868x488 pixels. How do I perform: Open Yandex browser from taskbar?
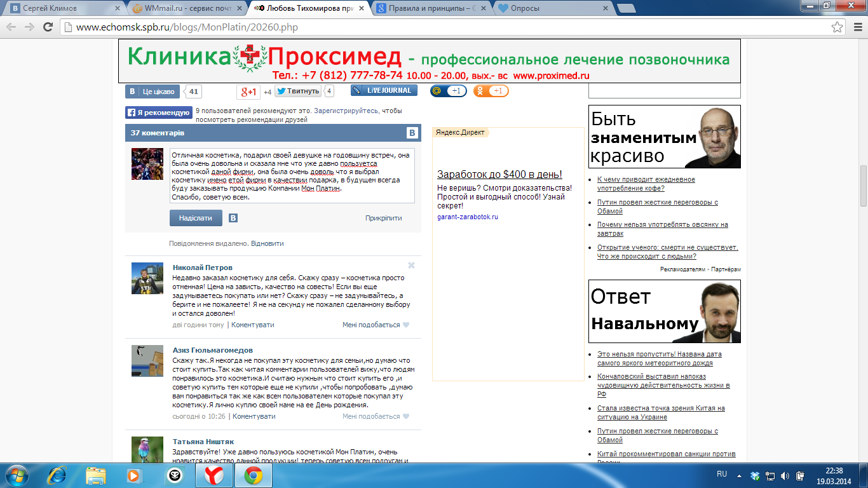pyautogui.click(x=214, y=475)
